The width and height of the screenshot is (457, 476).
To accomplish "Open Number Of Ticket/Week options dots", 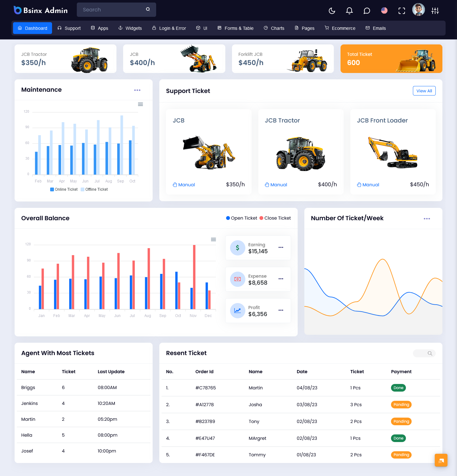I will tap(427, 219).
